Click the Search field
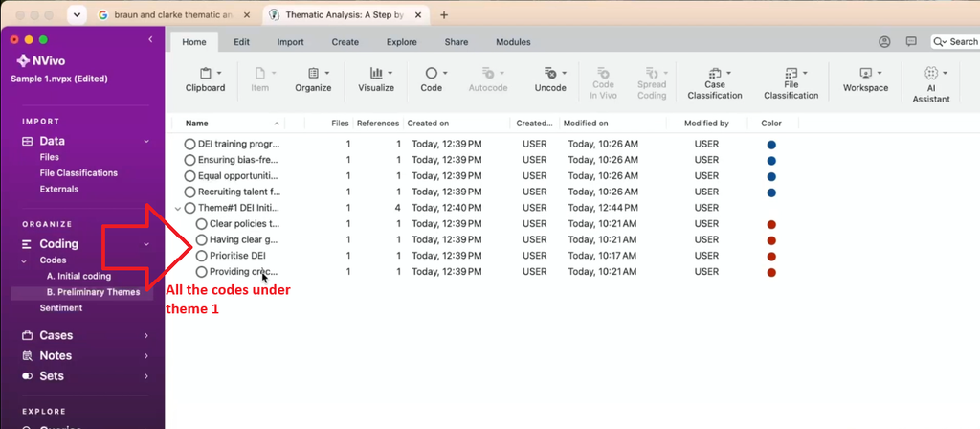This screenshot has width=980, height=429. (955, 42)
